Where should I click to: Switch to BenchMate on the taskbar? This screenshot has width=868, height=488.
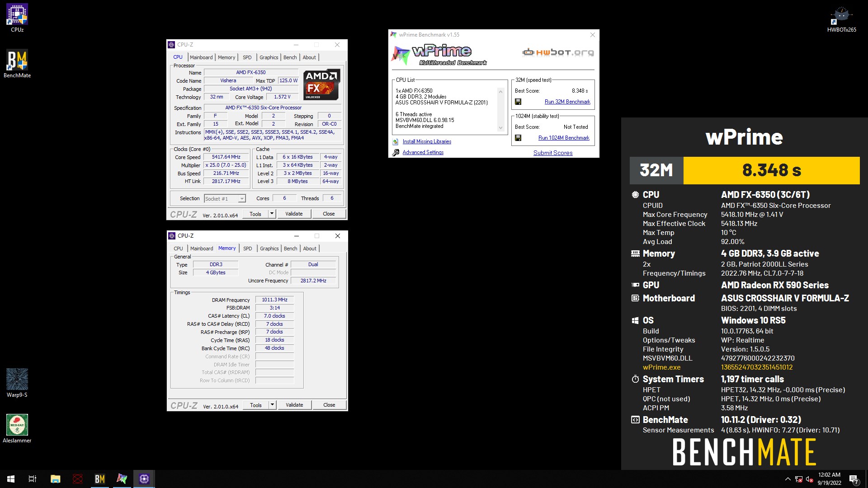(100, 479)
